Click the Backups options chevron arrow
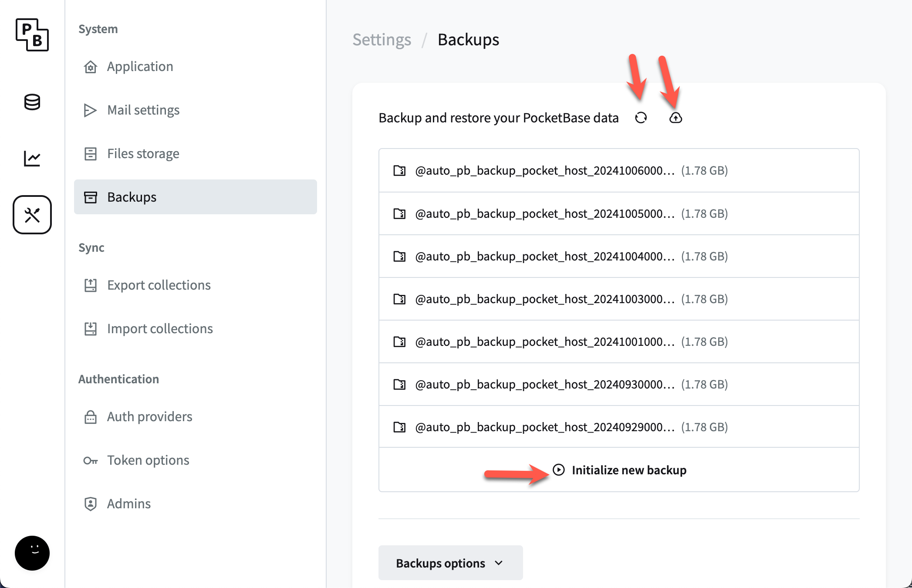 click(499, 563)
